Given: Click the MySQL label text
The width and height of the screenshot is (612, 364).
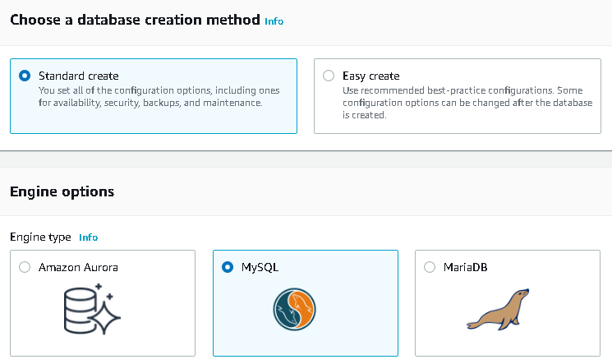Looking at the screenshot, I should click(x=260, y=267).
